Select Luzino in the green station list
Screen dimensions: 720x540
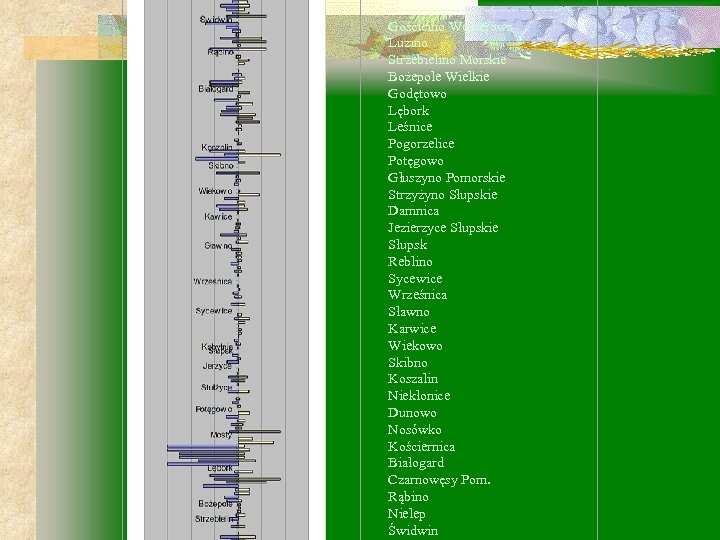pyautogui.click(x=408, y=43)
